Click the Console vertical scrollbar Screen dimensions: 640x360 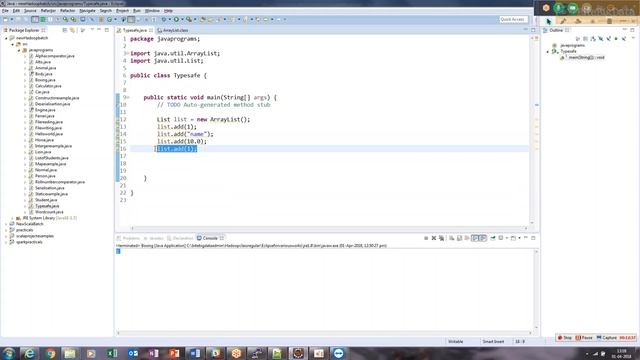coord(536,289)
